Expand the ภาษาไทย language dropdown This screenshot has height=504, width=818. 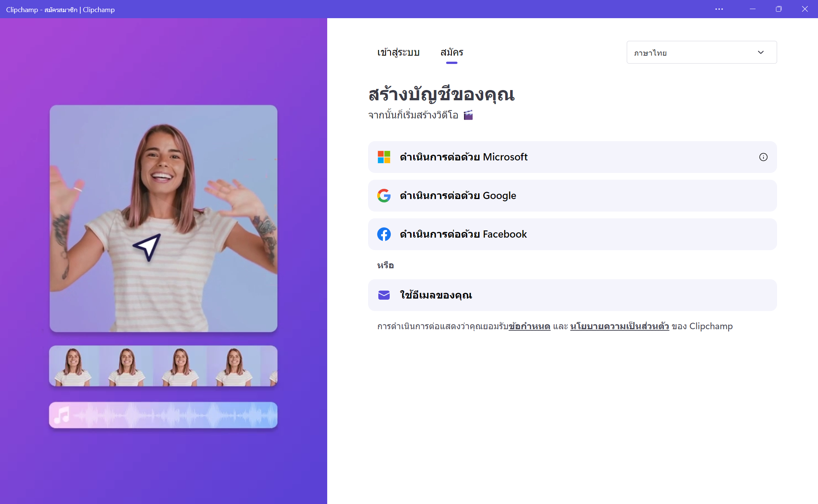701,52
